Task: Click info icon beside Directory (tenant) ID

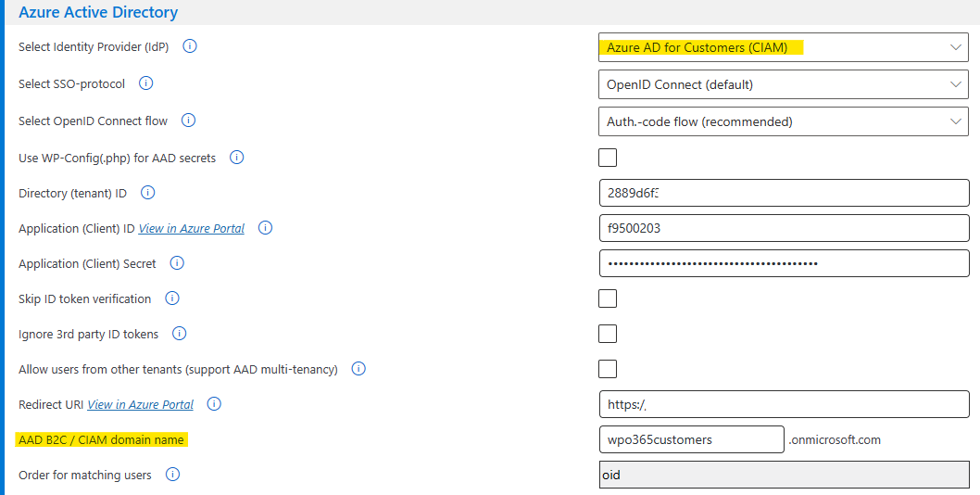Action: click(147, 193)
